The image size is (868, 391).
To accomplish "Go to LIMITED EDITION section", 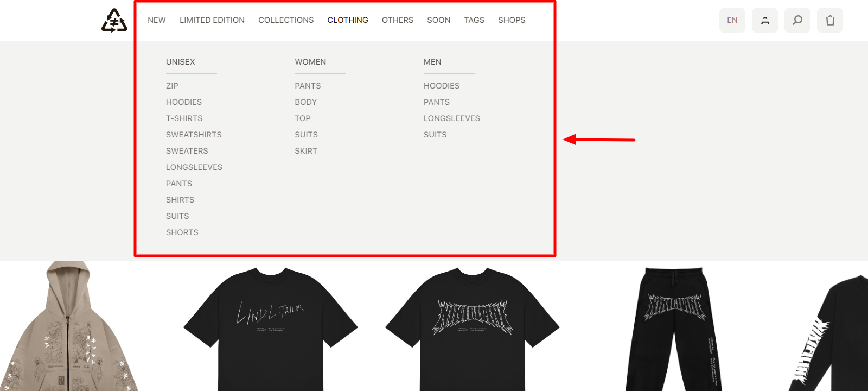I will point(212,20).
